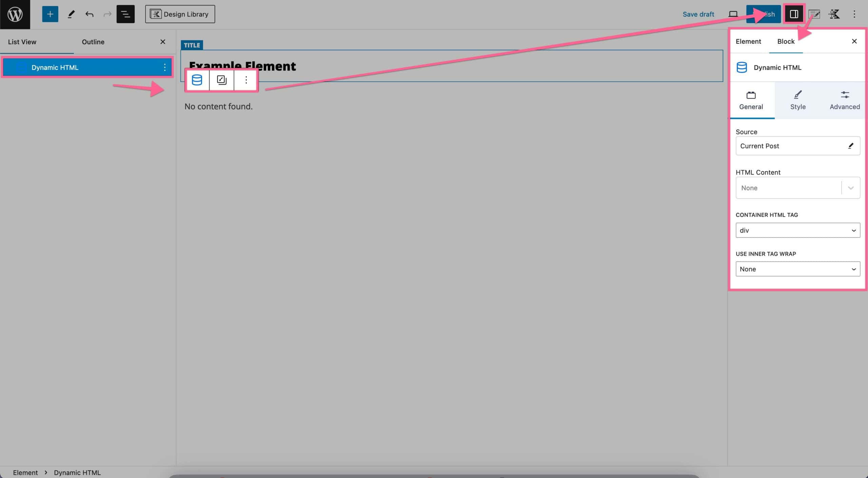Click the Save draft button

point(698,14)
